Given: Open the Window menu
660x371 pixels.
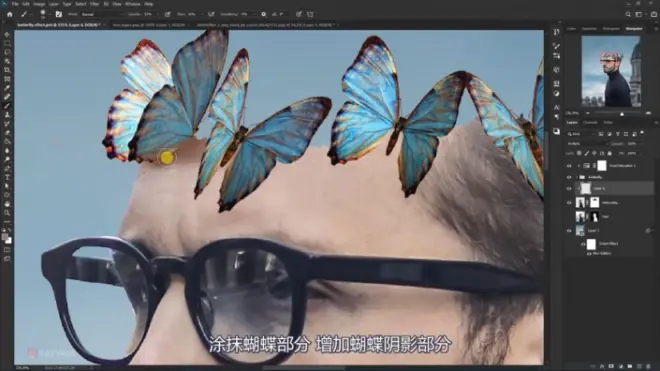Looking at the screenshot, I should pyautogui.click(x=133, y=4).
